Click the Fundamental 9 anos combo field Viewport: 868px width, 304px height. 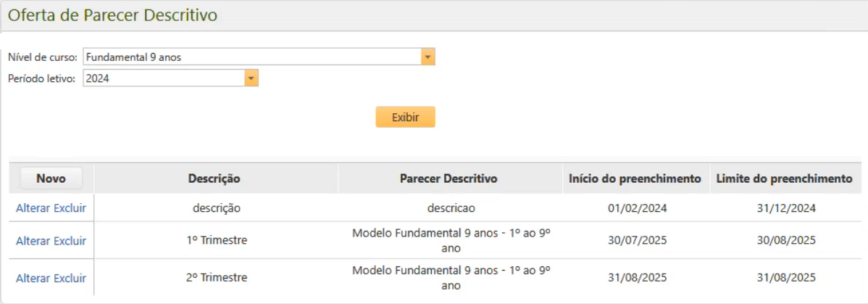251,57
